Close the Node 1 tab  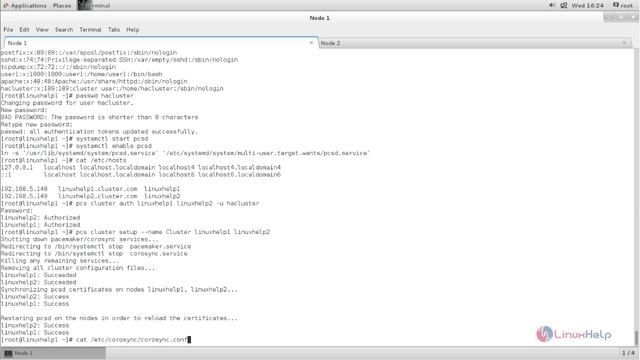[311, 42]
